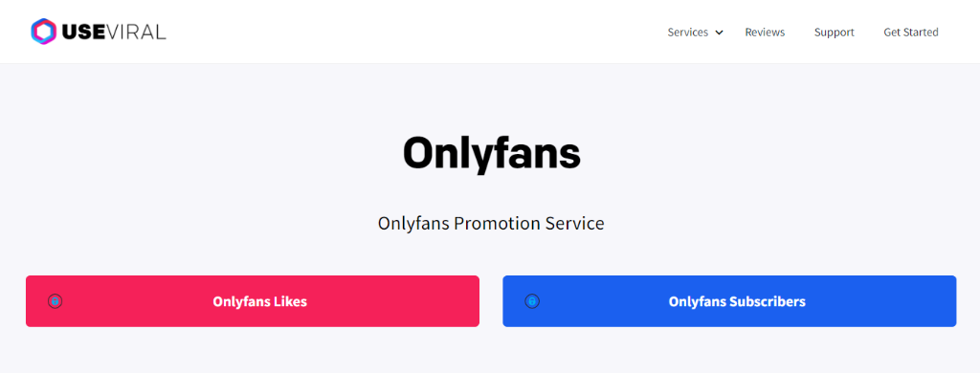Select the Onlyfans Likes button text

tap(260, 302)
